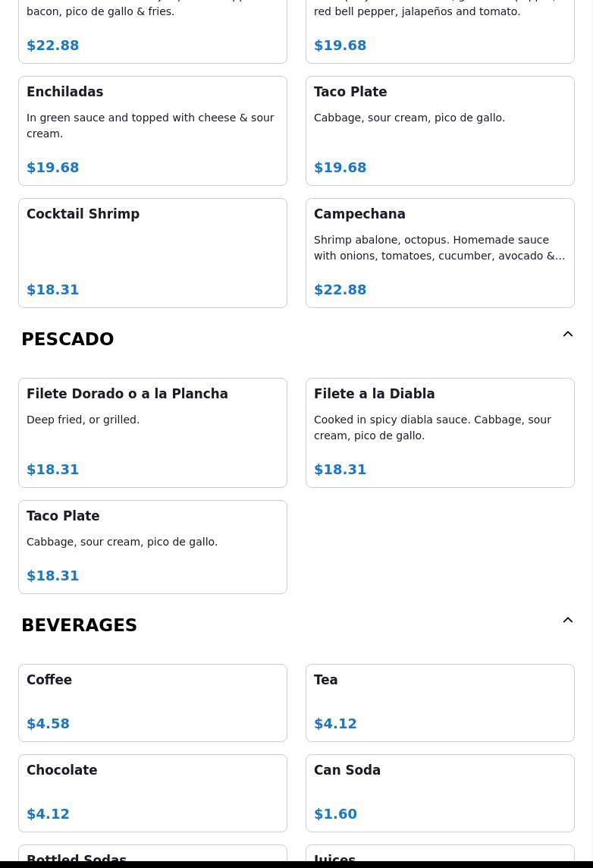
Task: Choose the PESCADO Taco Plate at $18.31
Action: tap(152, 546)
